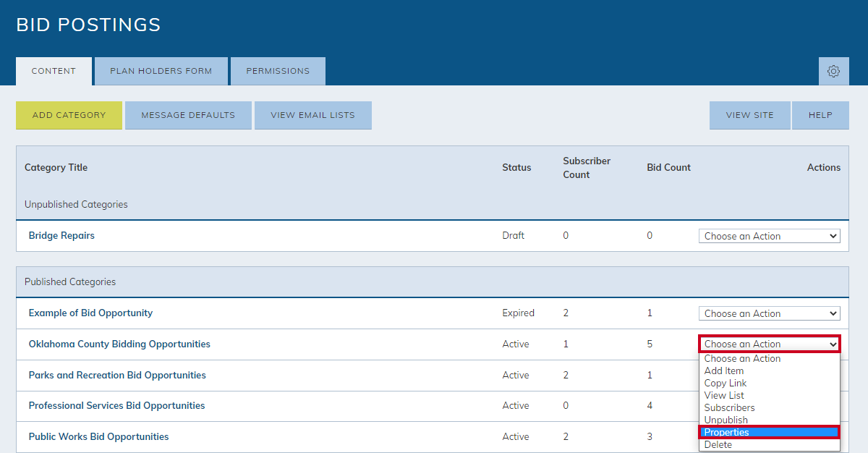Open action dropdown for Bridge Repairs

click(770, 236)
